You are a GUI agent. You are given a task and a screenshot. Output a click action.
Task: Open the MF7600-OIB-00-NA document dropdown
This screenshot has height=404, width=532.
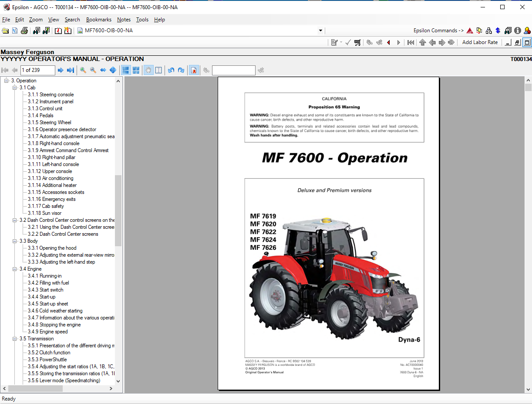pos(321,31)
